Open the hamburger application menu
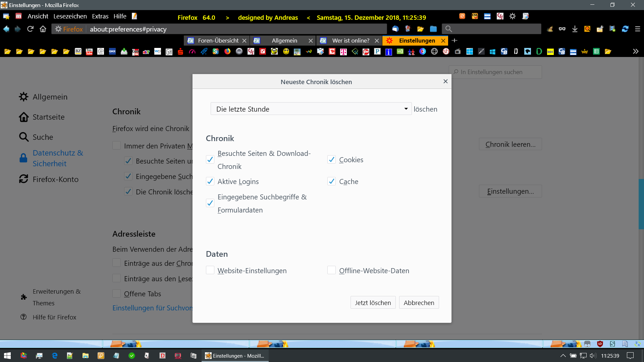This screenshot has width=644, height=362. pos(637,29)
